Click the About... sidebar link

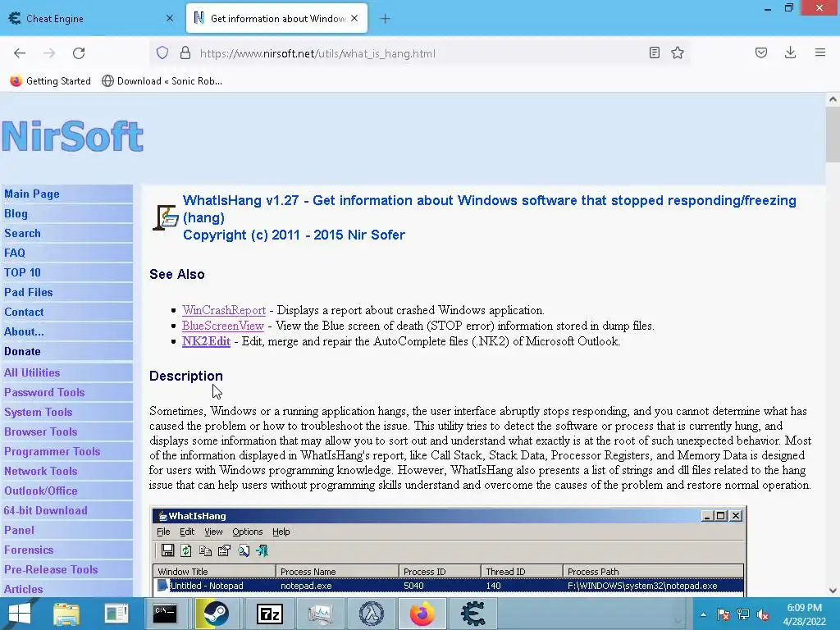(x=24, y=331)
